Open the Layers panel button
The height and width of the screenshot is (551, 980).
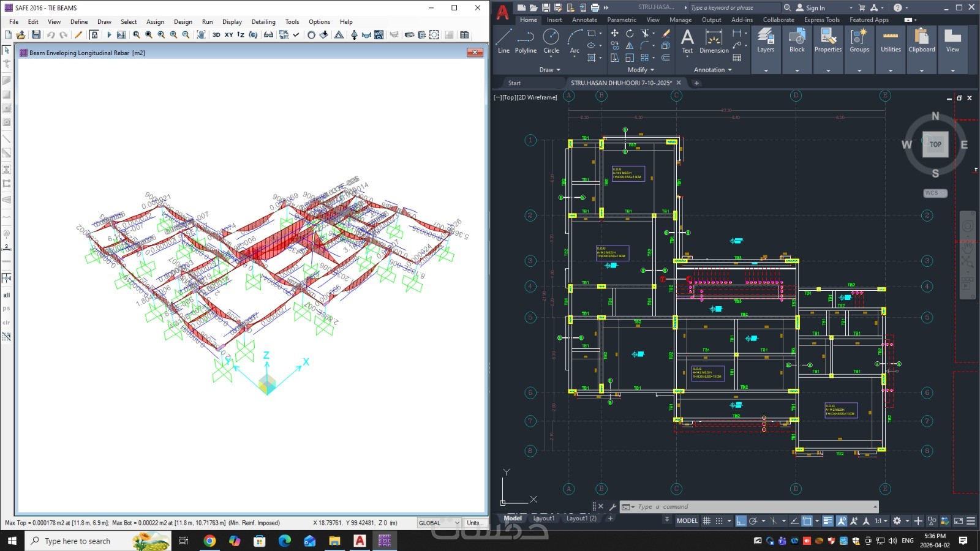click(766, 41)
